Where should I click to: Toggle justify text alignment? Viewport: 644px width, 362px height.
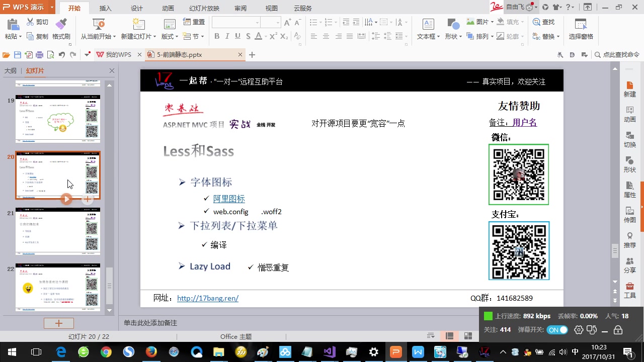click(350, 36)
